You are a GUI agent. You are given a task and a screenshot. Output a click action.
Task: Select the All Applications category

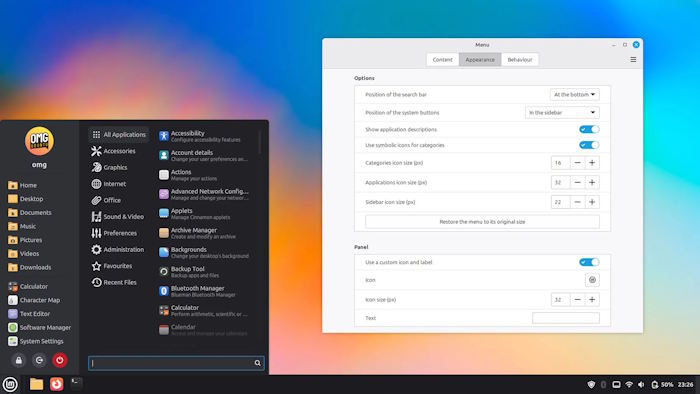coord(119,135)
